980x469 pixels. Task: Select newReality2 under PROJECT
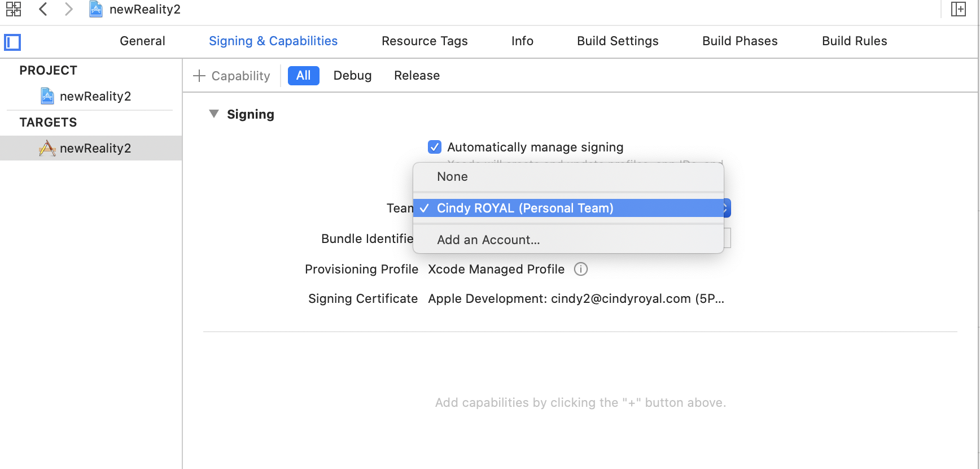coord(95,96)
